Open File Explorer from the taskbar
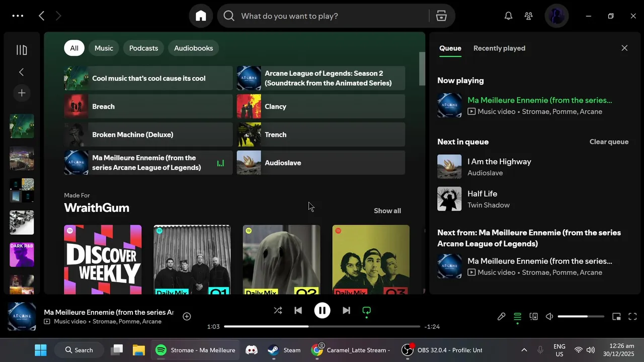Image resolution: width=644 pixels, height=362 pixels. [x=139, y=350]
